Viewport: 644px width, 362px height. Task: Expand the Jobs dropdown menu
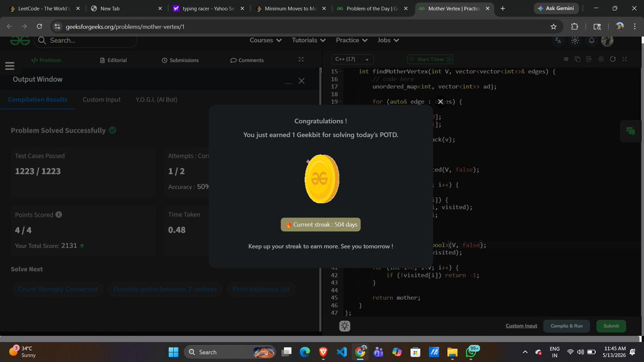(389, 40)
